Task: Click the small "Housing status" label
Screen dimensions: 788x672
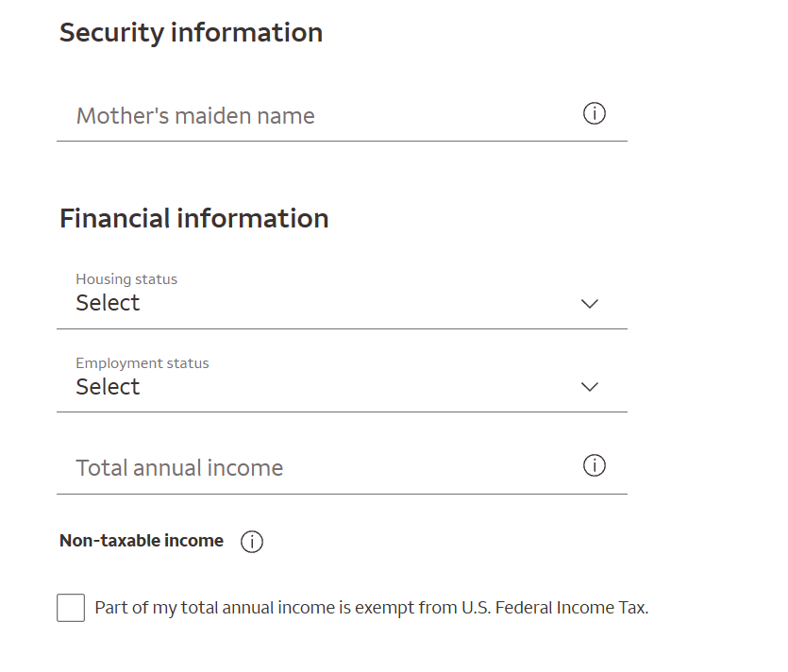Action: [126, 279]
